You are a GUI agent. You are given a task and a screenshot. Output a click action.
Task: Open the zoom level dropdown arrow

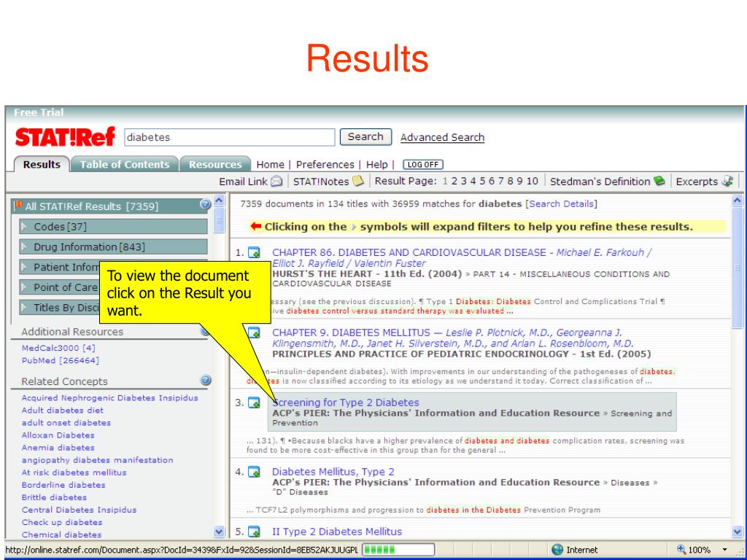pos(726,550)
